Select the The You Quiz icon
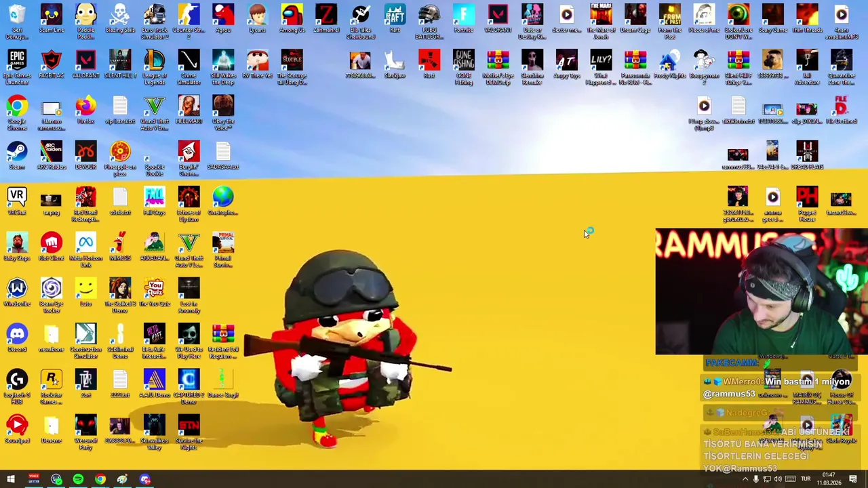Viewport: 868px width, 488px height. (155, 291)
